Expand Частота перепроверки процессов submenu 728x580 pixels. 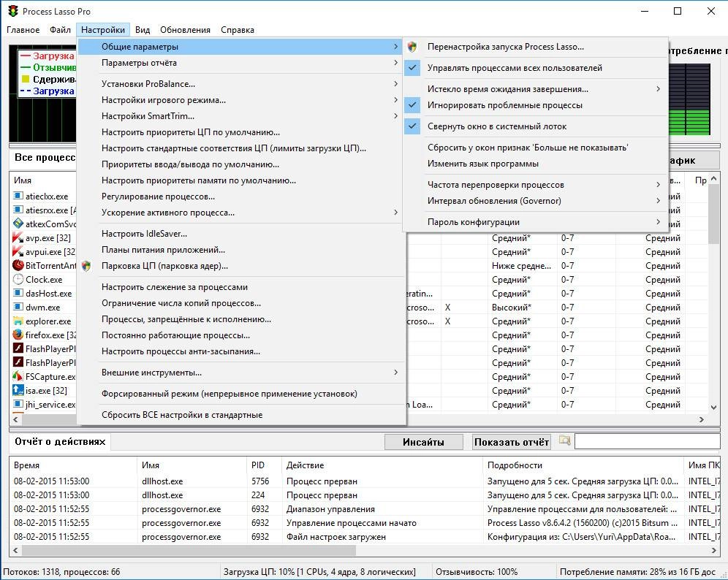pyautogui.click(x=535, y=185)
